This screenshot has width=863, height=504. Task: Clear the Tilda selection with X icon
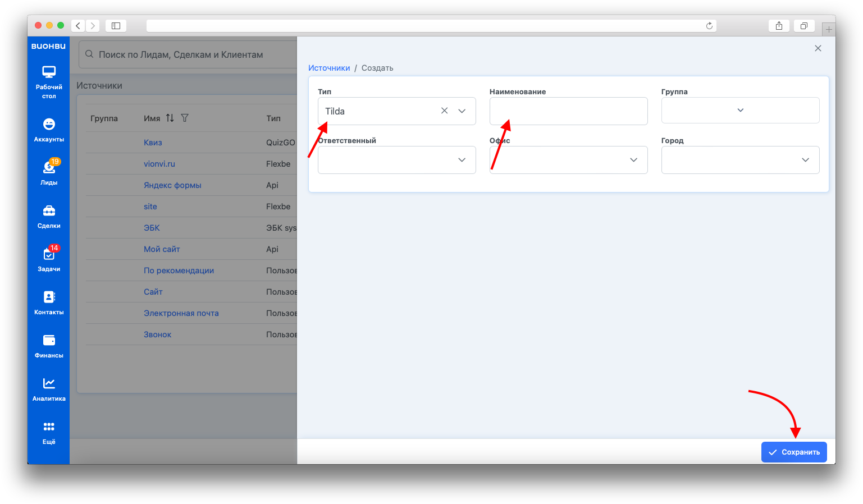(x=444, y=111)
